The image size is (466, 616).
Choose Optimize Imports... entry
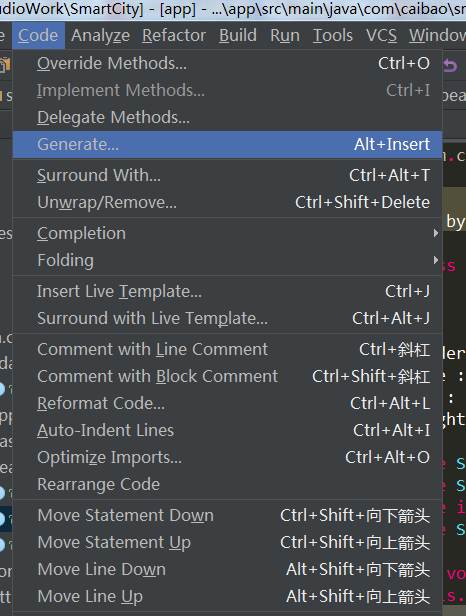[227, 458]
